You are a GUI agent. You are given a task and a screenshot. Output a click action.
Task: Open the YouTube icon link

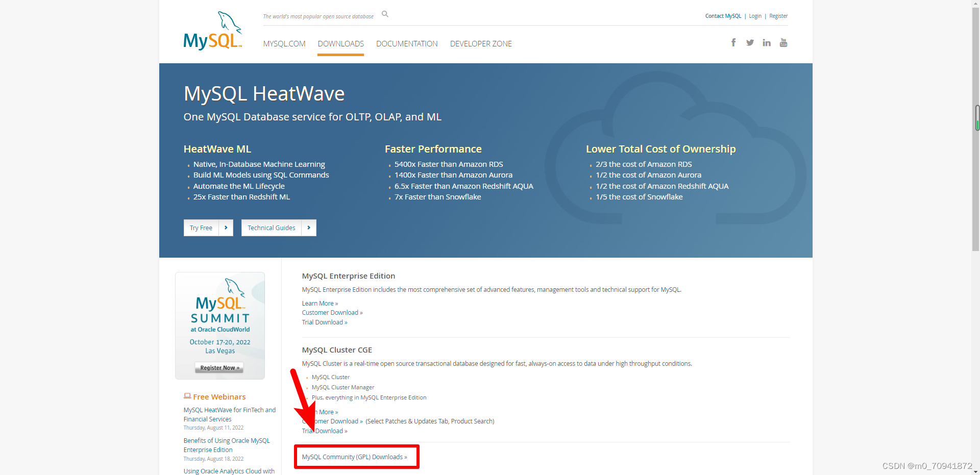tap(783, 42)
